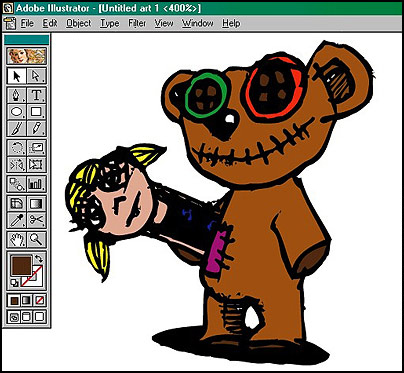This screenshot has height=373, width=404.
Task: Select the Pencil tool
Action: (x=36, y=128)
